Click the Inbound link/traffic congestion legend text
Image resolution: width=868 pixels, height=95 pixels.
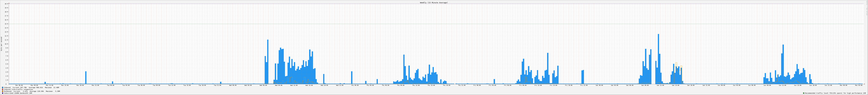(x=19, y=89)
